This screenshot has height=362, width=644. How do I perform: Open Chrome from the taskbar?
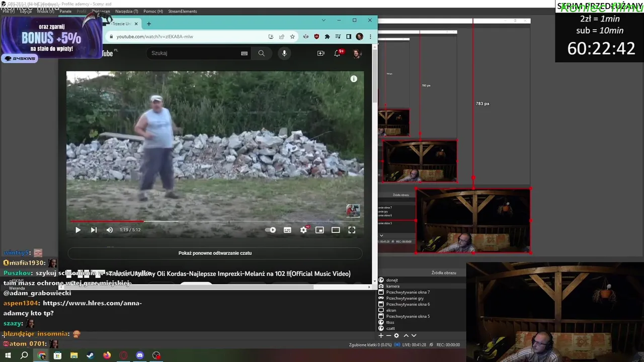tap(42, 355)
